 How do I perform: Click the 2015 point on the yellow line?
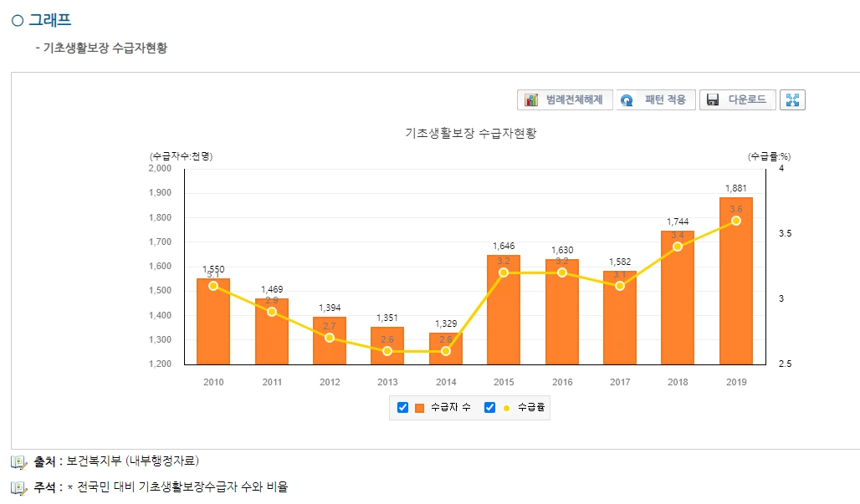point(504,272)
